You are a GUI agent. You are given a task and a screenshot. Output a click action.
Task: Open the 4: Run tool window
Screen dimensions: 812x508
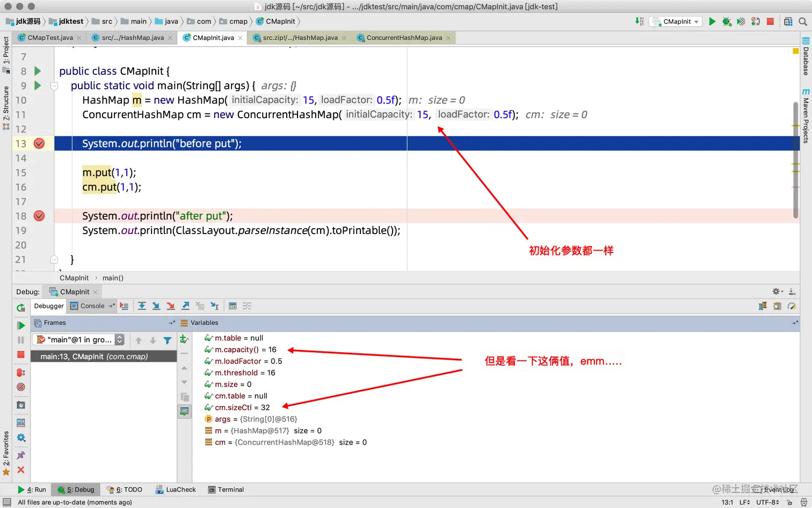(32, 490)
